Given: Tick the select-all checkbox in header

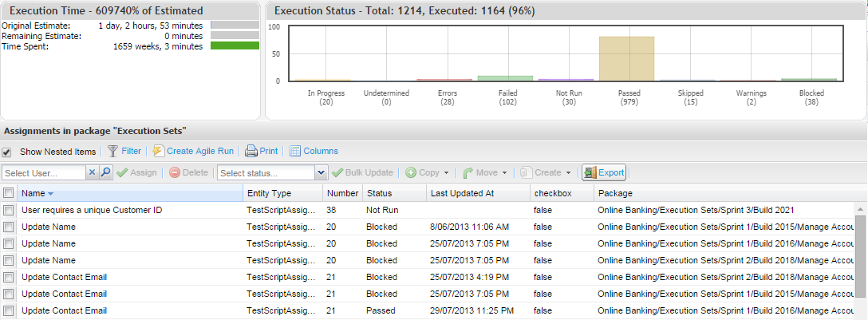Looking at the screenshot, I should click(x=8, y=193).
